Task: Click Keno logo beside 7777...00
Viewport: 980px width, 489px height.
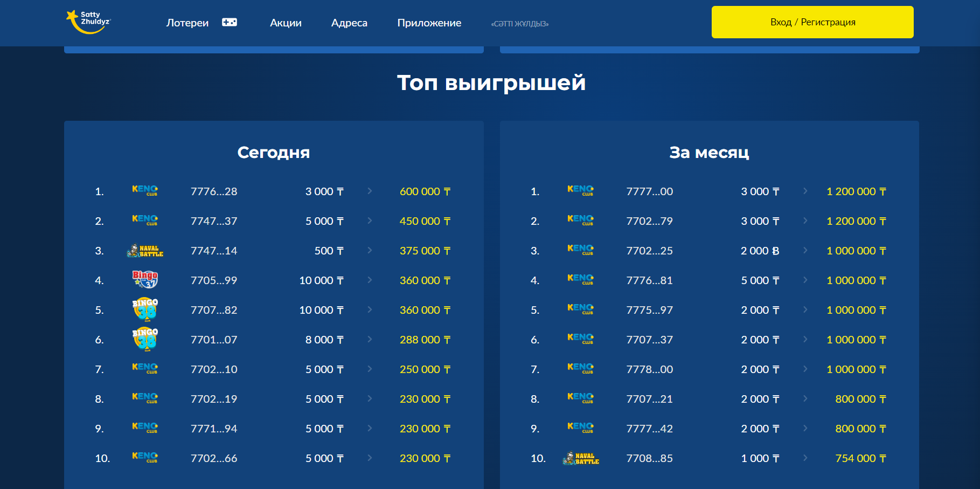Action: (x=580, y=190)
